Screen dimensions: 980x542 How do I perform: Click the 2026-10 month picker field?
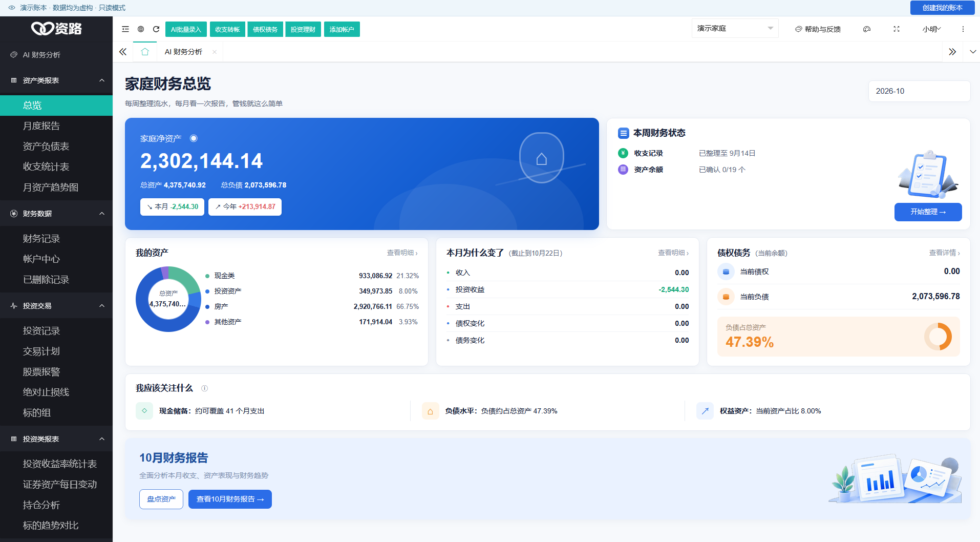[x=919, y=91]
